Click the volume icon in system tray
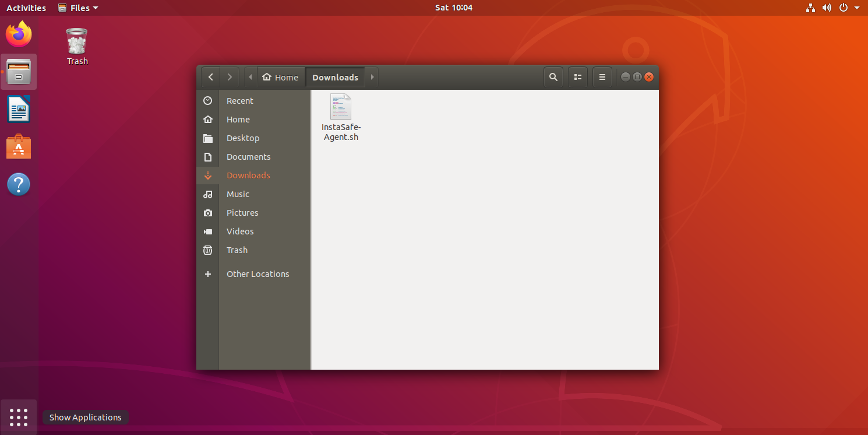This screenshot has width=868, height=435. (827, 8)
